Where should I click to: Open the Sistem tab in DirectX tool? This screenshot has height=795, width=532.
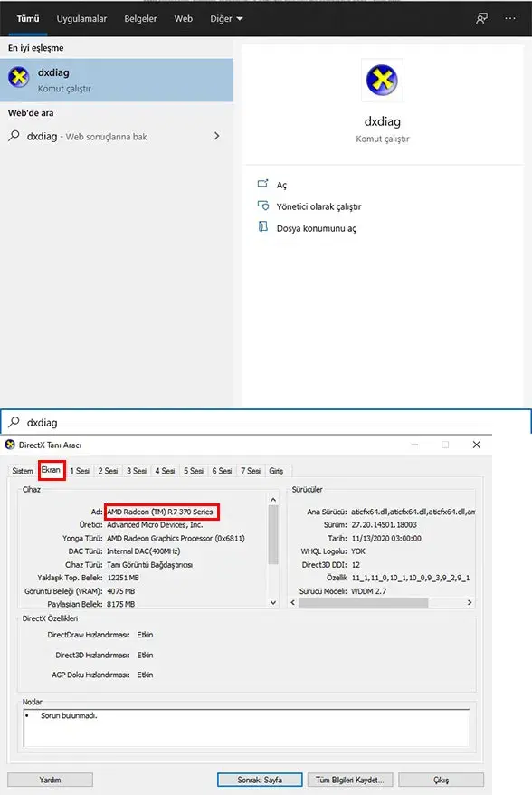pos(23,471)
